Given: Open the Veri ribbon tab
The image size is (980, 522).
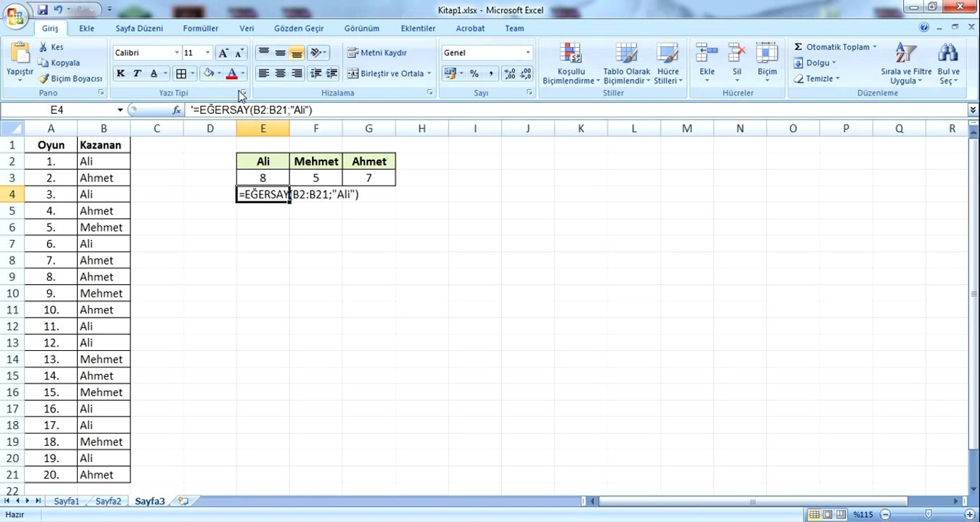Looking at the screenshot, I should coord(247,28).
